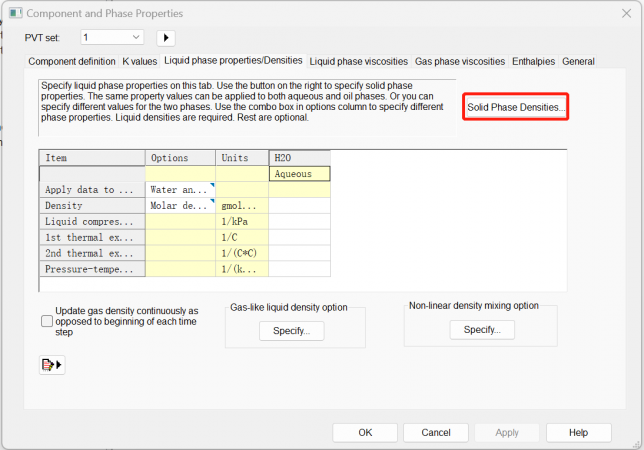
Task: Open Apply data to options combo box
Action: tap(180, 190)
